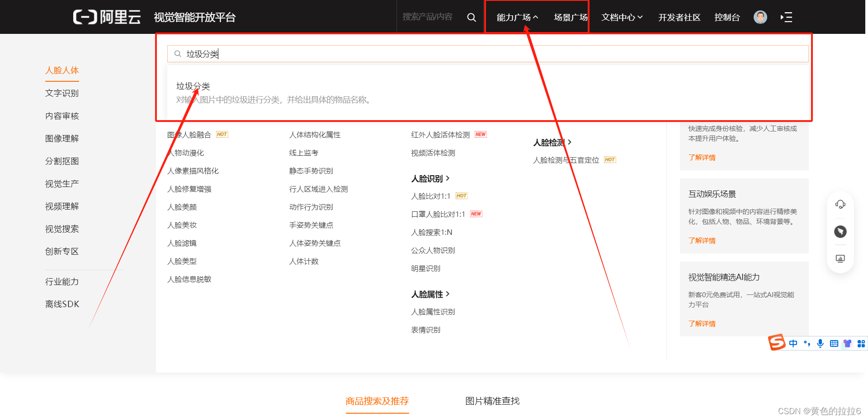
Task: Click the magnifier inside the 垃圾分类 search box
Action: tap(178, 54)
